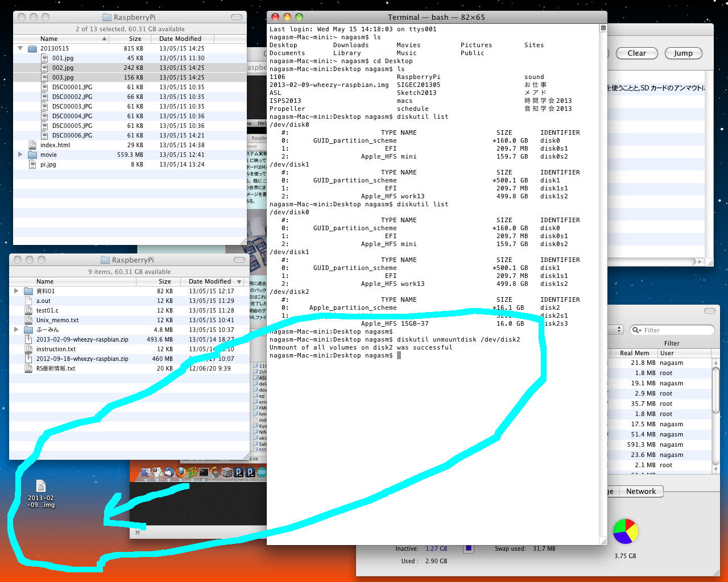
Task: Select the 2012-09-18-wheezy-raspbian.zip file
Action: pos(82,359)
